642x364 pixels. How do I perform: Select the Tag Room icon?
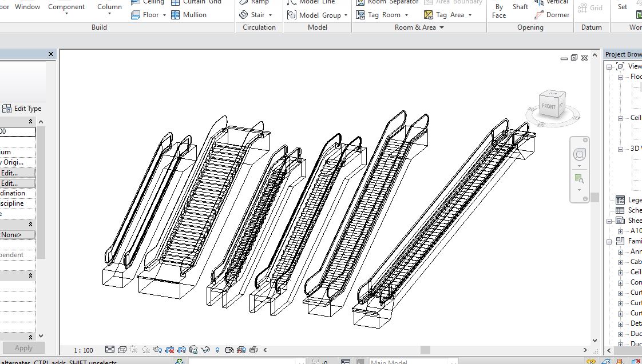coord(360,15)
